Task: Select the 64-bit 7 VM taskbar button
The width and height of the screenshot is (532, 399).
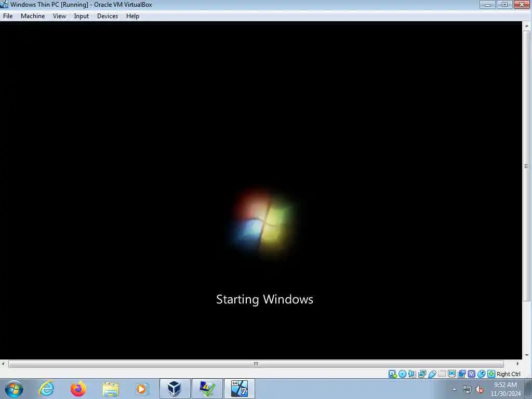Action: pyautogui.click(x=240, y=389)
